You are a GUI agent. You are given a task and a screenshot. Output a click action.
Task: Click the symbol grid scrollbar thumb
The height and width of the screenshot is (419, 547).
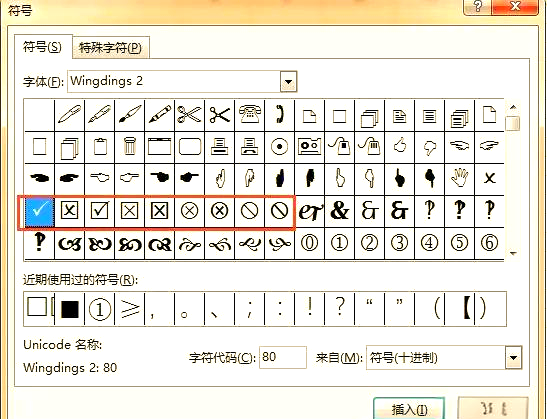(x=512, y=124)
